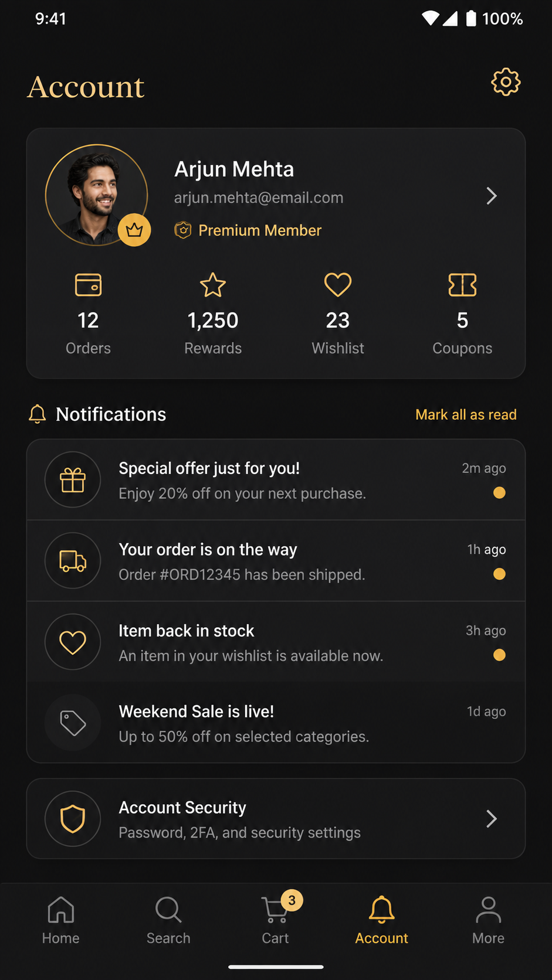This screenshot has width=552, height=980.
Task: Tap the gift icon on special offer
Action: 73,479
